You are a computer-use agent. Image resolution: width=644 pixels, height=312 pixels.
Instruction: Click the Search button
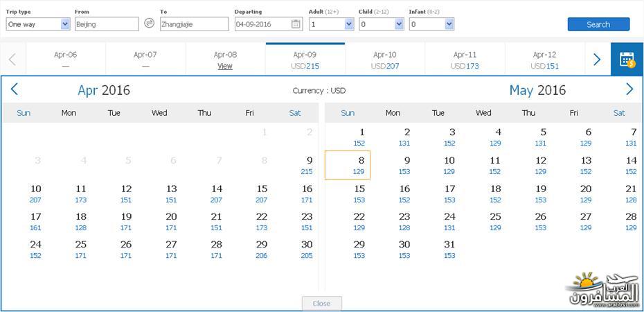(x=598, y=24)
